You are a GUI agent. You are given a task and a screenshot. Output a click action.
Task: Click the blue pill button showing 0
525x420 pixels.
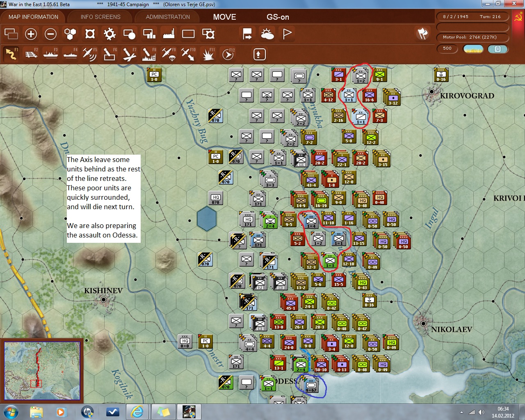pos(498,49)
